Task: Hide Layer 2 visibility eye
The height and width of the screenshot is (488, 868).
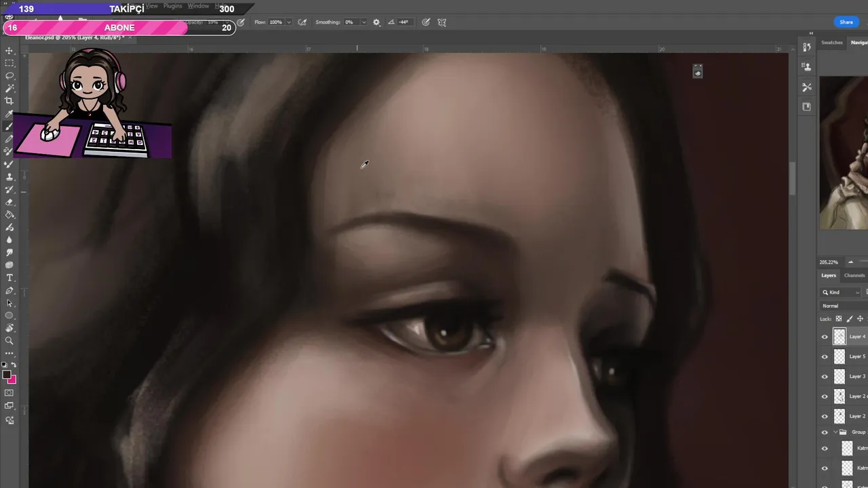Action: 825,416
